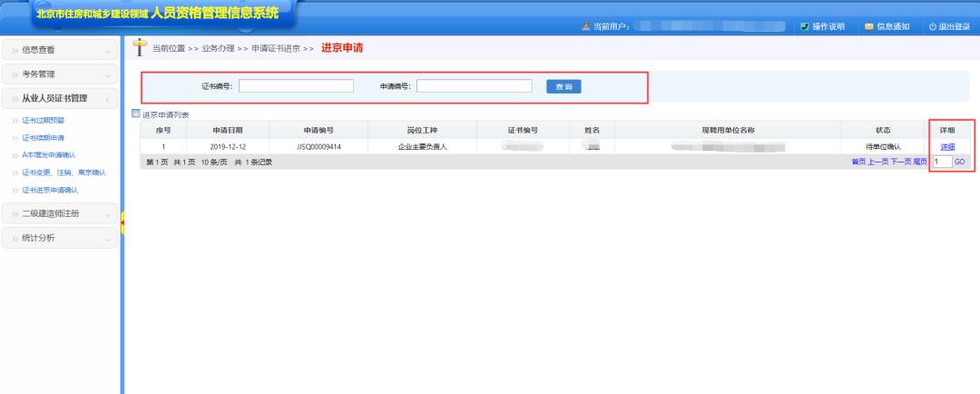Expand the 考务管理 menu section
Screen dimensions: 980x394
coord(60,74)
